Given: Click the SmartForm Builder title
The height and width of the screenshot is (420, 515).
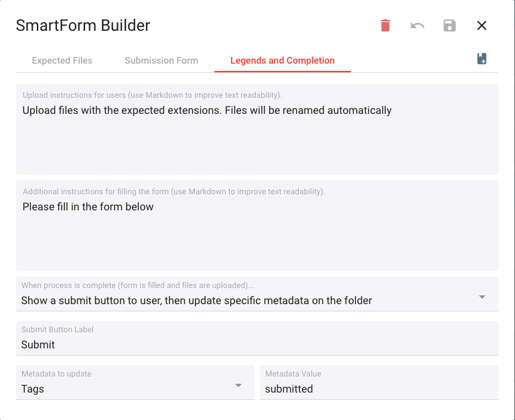Looking at the screenshot, I should 83,25.
